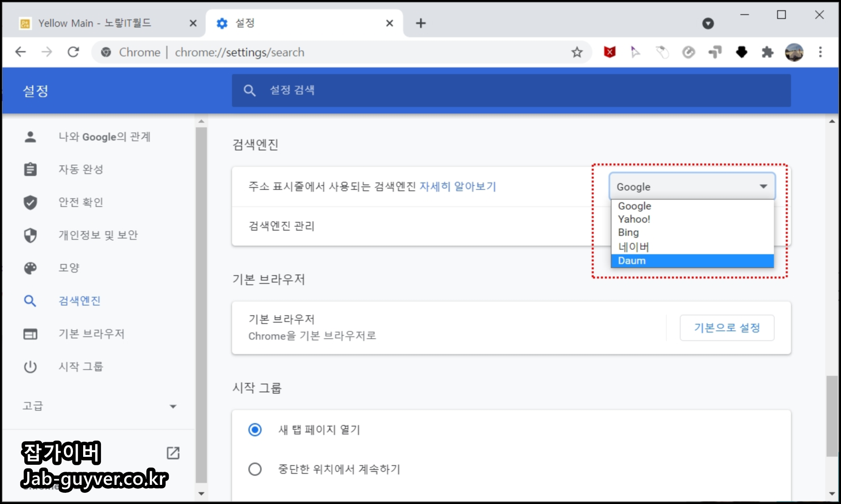This screenshot has height=504, width=841.
Task: Click the 설정 검색 input field
Action: point(511,90)
